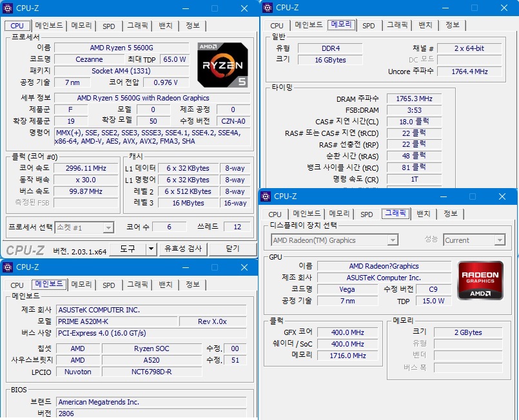519x420 pixels.
Task: Switch to 그래픽 tab in CPU window
Action: click(138, 26)
